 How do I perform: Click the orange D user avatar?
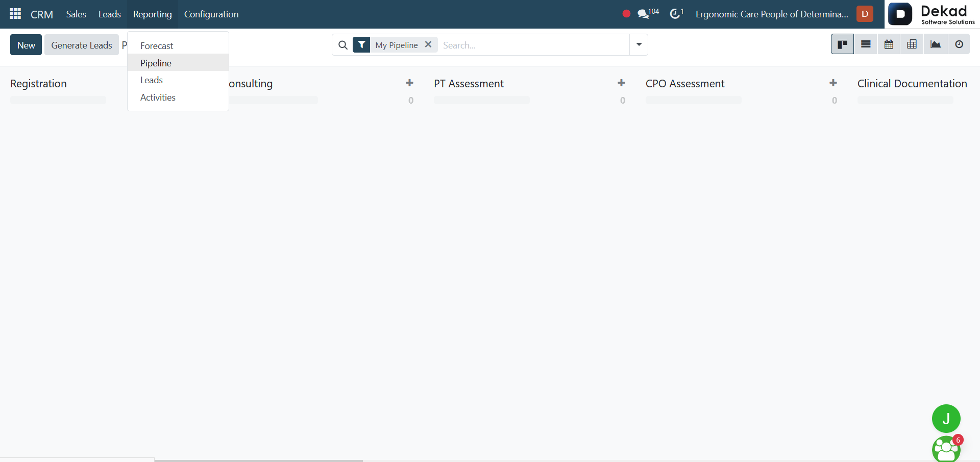[865, 14]
